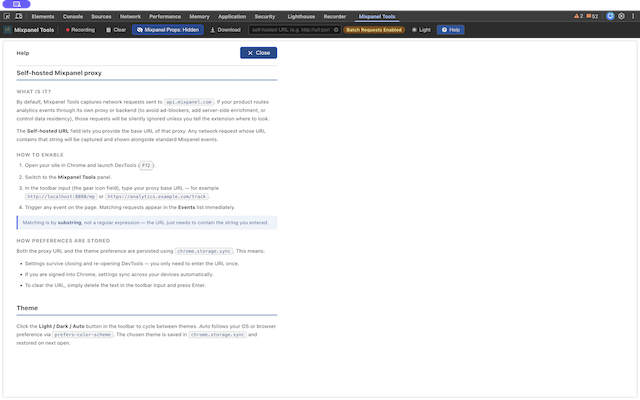Open the DevTools three-dot menu

coord(633,16)
